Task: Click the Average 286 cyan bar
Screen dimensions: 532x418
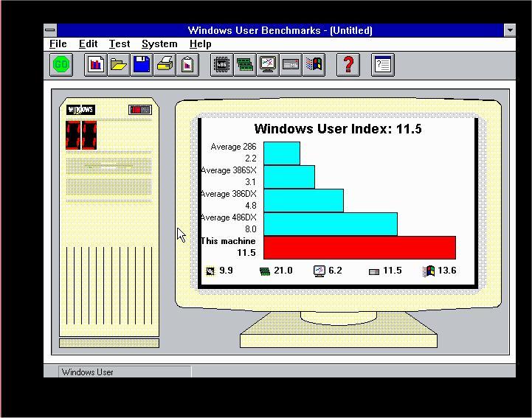Action: [x=282, y=153]
